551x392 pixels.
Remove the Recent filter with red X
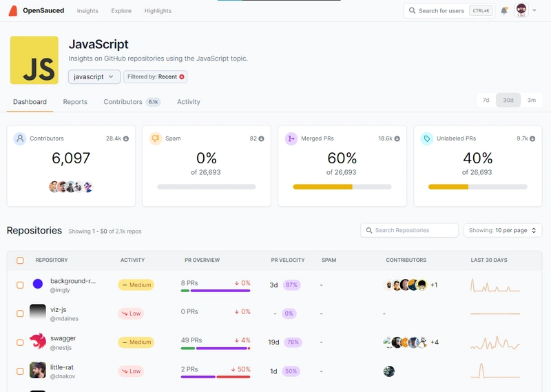pos(182,76)
